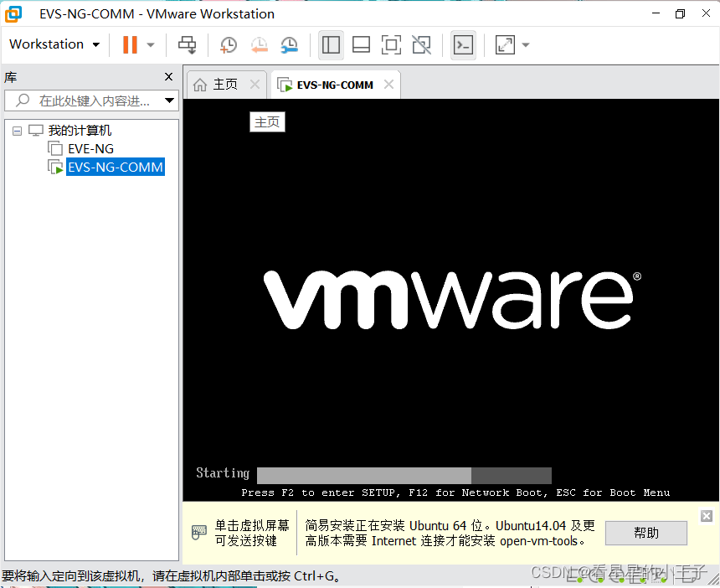The width and height of the screenshot is (720, 588).
Task: Open the Workstation menu
Action: point(54,44)
